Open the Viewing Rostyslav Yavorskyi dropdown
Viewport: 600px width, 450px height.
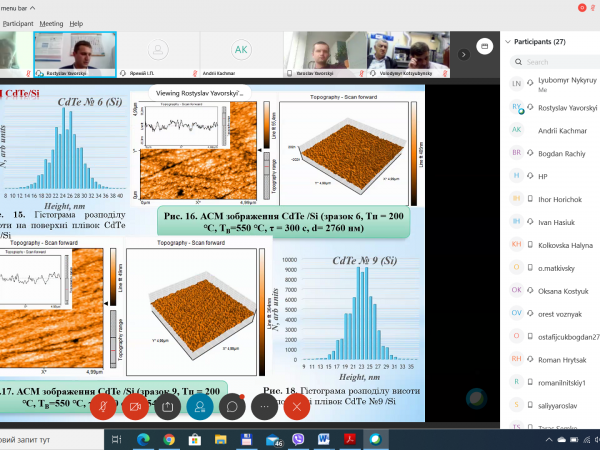point(200,92)
